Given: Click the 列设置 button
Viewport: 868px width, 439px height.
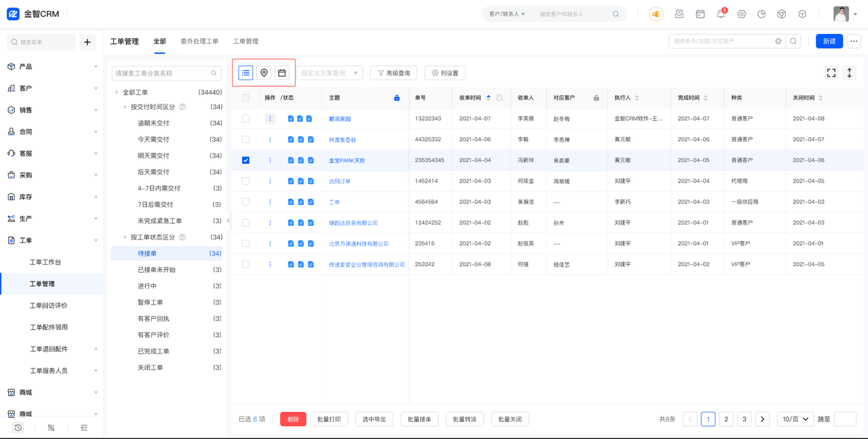Looking at the screenshot, I should click(x=445, y=73).
